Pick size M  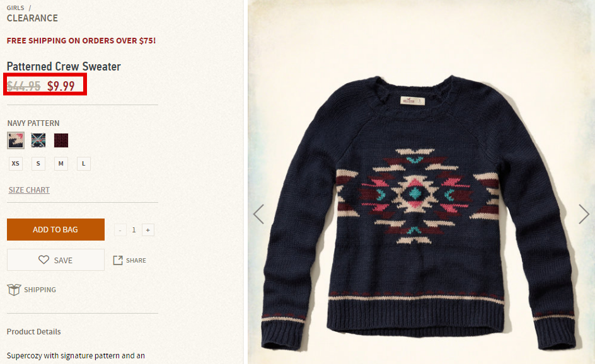pyautogui.click(x=61, y=163)
